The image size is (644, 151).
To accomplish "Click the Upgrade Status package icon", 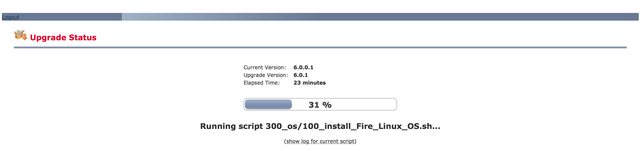I will coord(20,35).
